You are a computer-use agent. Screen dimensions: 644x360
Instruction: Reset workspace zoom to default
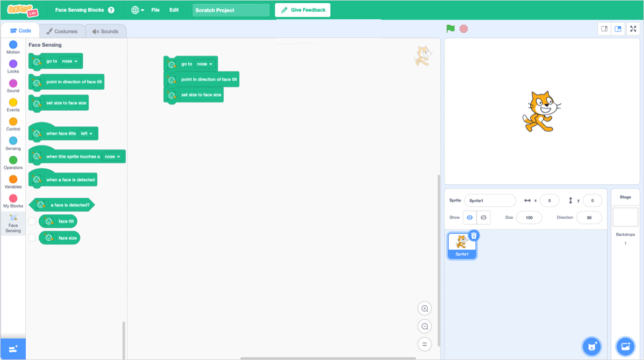[x=425, y=344]
